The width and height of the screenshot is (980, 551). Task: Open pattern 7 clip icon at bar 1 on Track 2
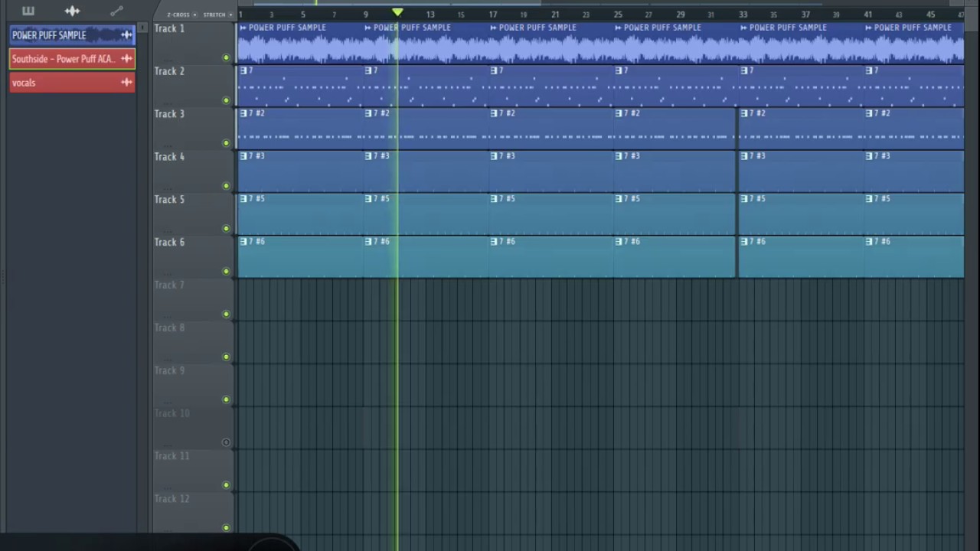243,70
